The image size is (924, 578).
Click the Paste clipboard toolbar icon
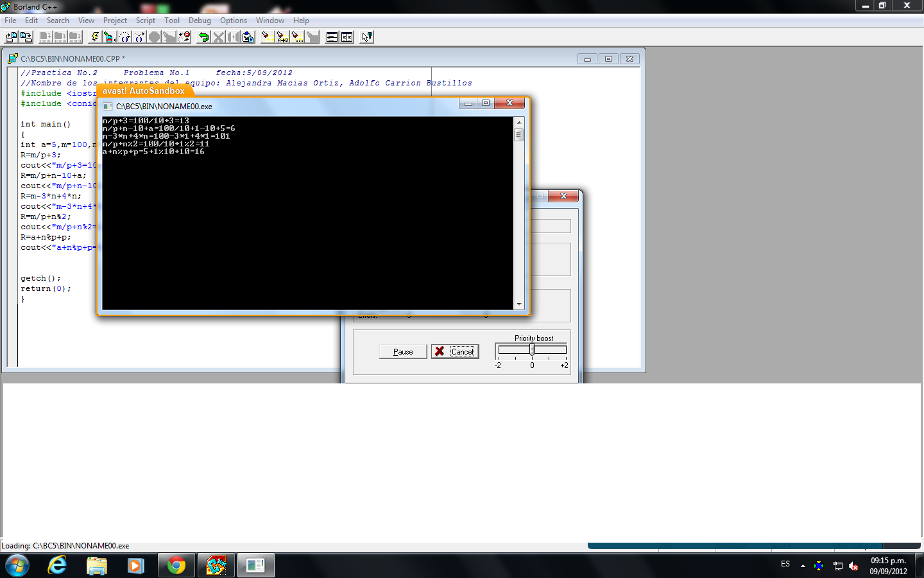[248, 37]
